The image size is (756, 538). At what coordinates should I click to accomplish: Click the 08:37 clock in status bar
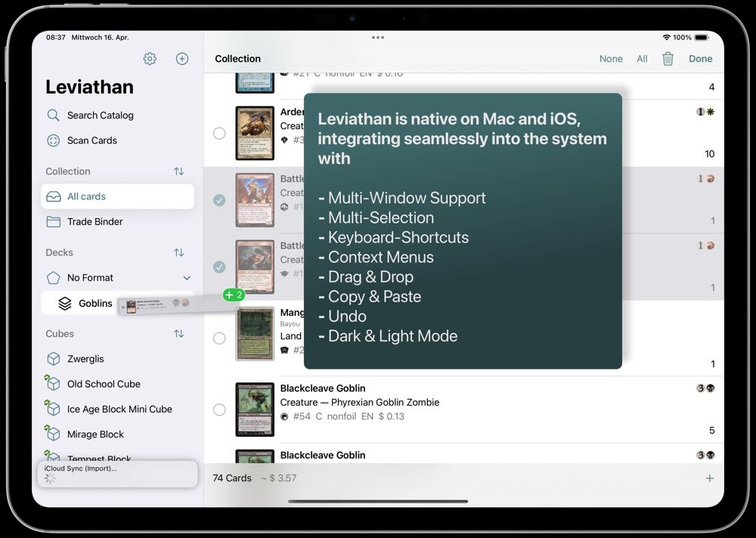(55, 37)
